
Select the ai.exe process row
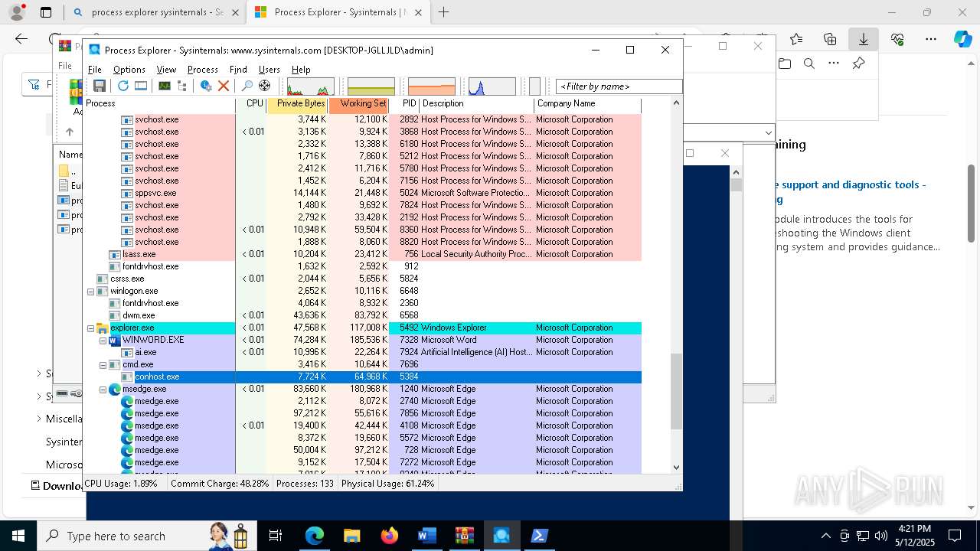pyautogui.click(x=362, y=352)
